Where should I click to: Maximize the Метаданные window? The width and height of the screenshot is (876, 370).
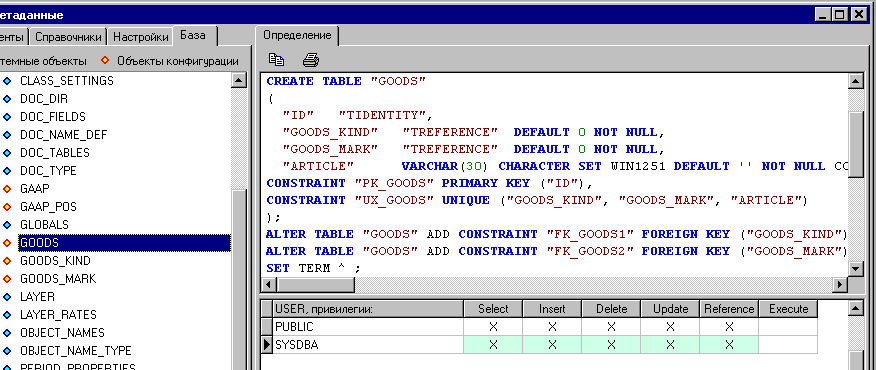pos(840,15)
